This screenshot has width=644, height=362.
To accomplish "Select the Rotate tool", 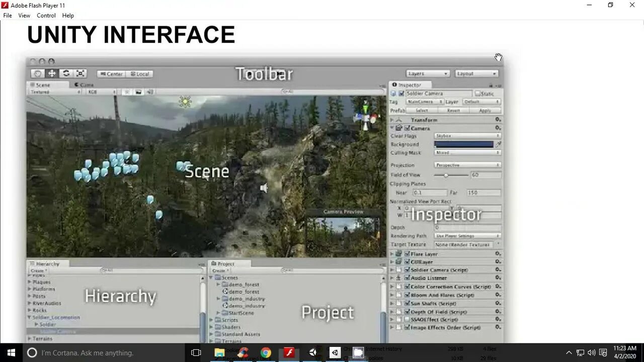I will (66, 73).
